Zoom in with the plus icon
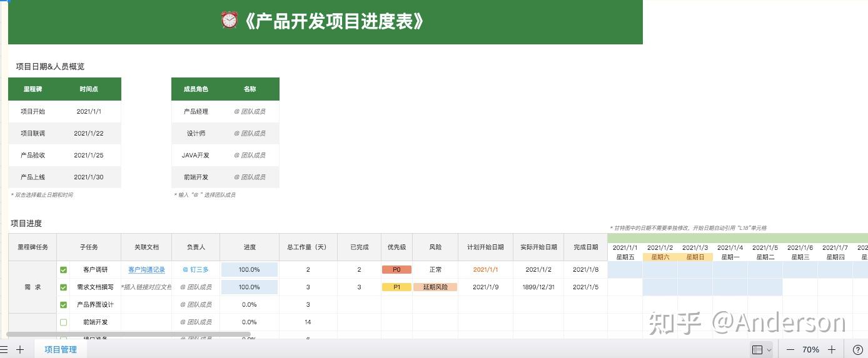Viewport: 868px width, 358px height. (832, 350)
